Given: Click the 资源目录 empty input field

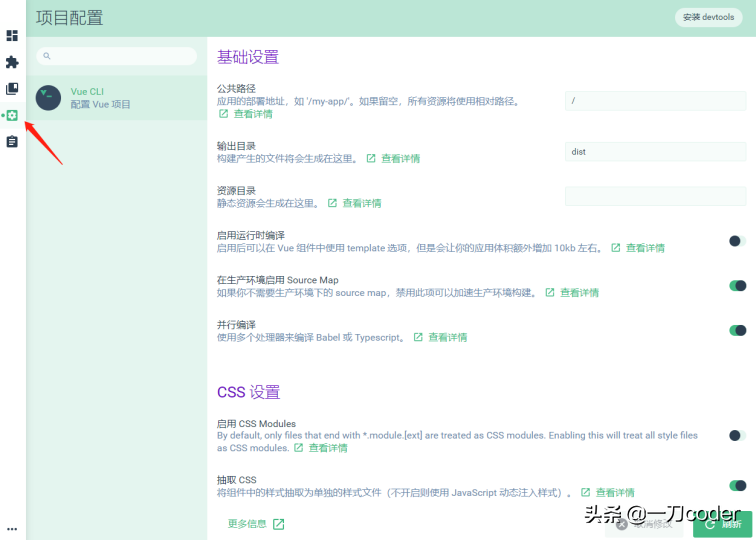Looking at the screenshot, I should 655,196.
